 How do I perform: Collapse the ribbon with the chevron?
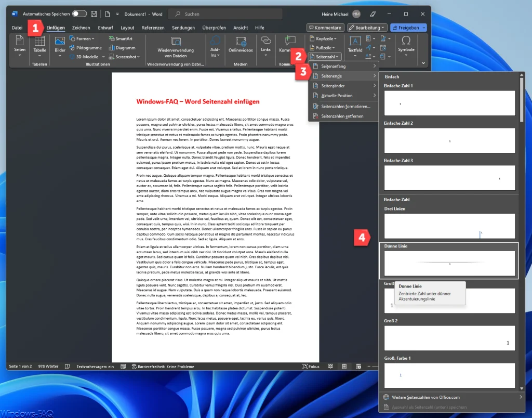click(x=423, y=63)
